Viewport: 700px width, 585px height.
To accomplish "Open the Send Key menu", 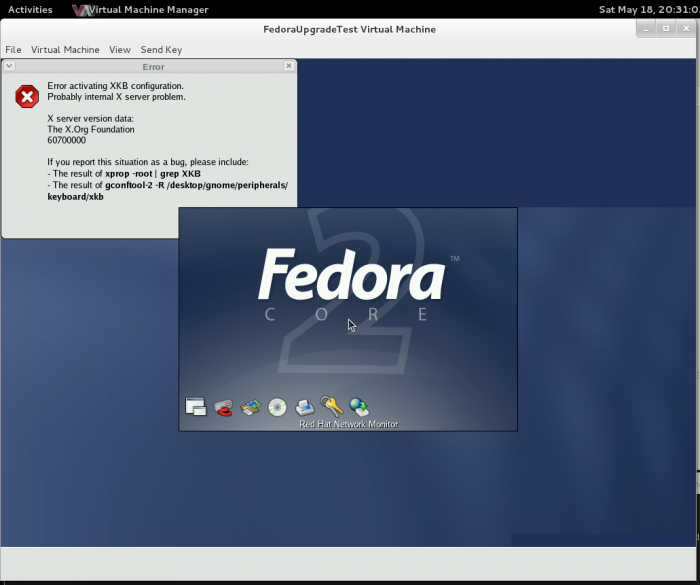I will coord(161,49).
